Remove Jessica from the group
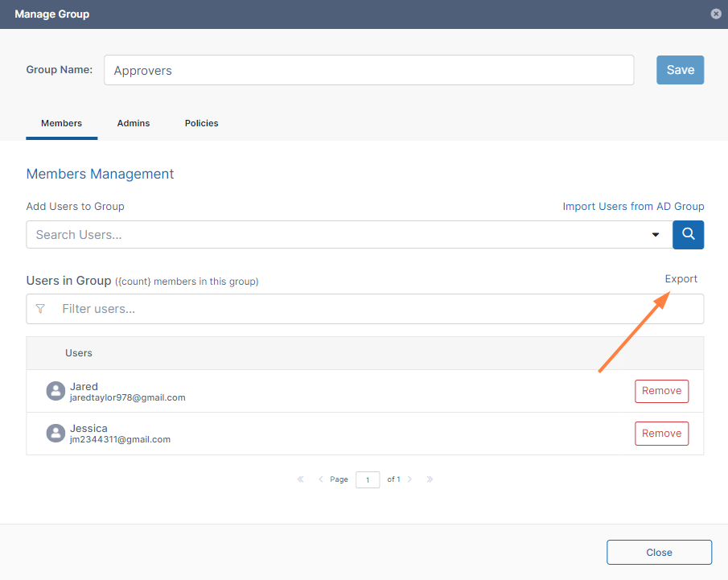The width and height of the screenshot is (728, 580). (661, 433)
